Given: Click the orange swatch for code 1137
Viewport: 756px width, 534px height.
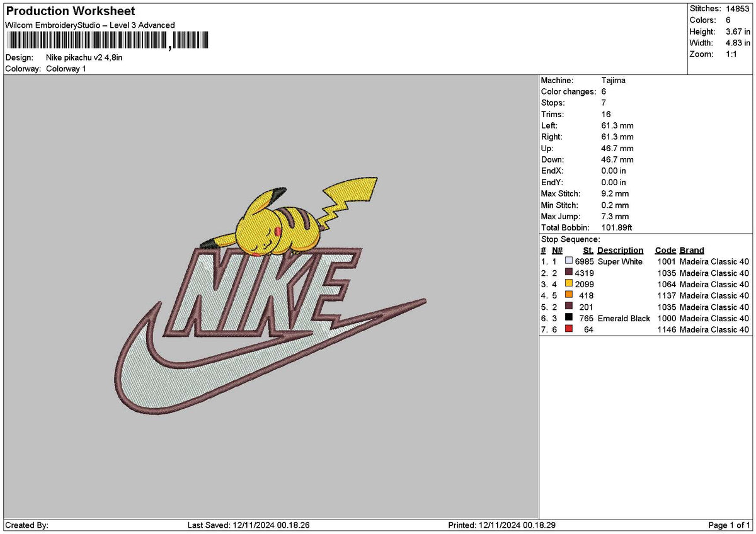Looking at the screenshot, I should (x=568, y=295).
